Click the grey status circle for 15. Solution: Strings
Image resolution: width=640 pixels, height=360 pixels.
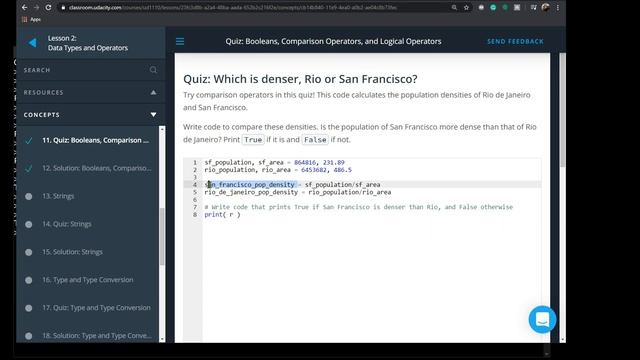pos(29,252)
